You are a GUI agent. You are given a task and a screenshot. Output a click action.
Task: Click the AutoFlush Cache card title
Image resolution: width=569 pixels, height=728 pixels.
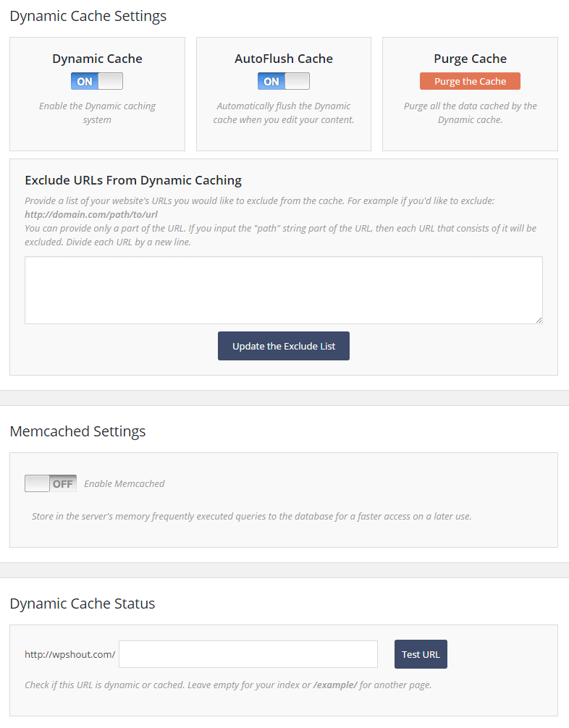click(x=283, y=59)
